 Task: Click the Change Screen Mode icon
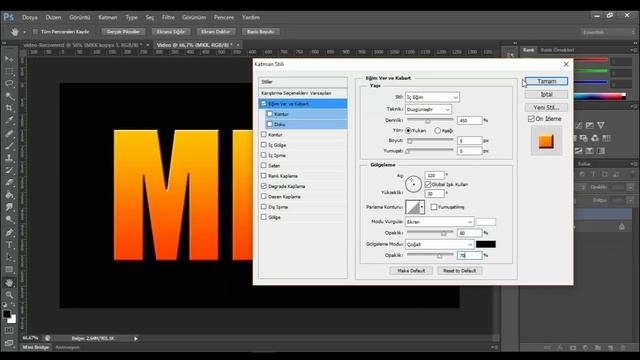click(x=9, y=343)
